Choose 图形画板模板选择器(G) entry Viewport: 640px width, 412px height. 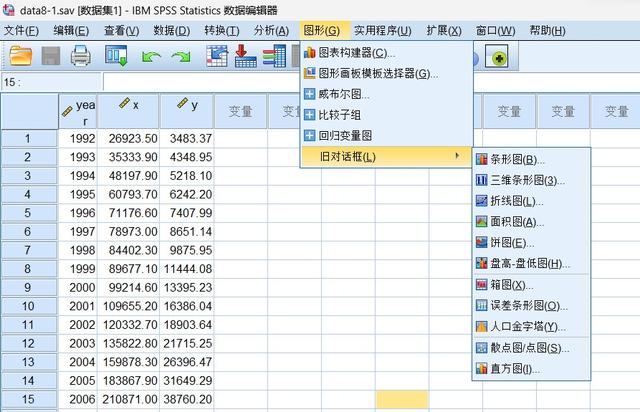pyautogui.click(x=386, y=73)
